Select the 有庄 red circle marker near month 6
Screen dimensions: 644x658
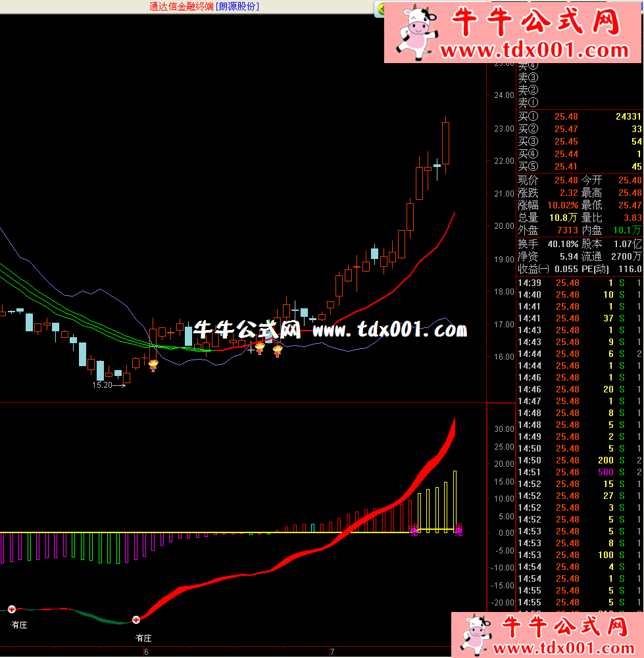click(136, 619)
